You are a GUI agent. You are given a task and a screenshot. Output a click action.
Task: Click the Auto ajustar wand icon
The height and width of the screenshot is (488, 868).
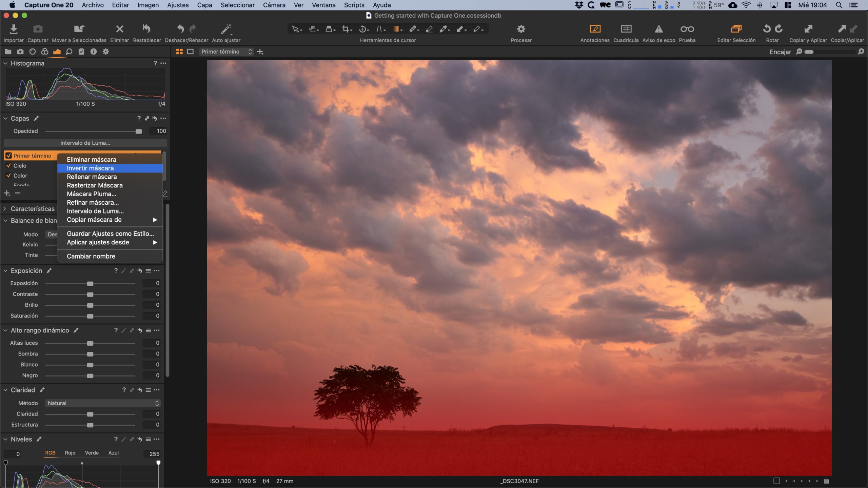click(226, 29)
